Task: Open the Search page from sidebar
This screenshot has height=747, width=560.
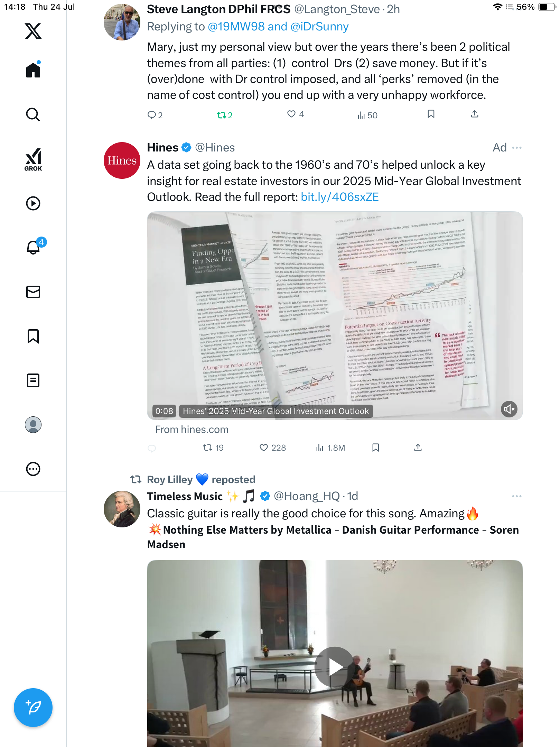Action: tap(33, 114)
